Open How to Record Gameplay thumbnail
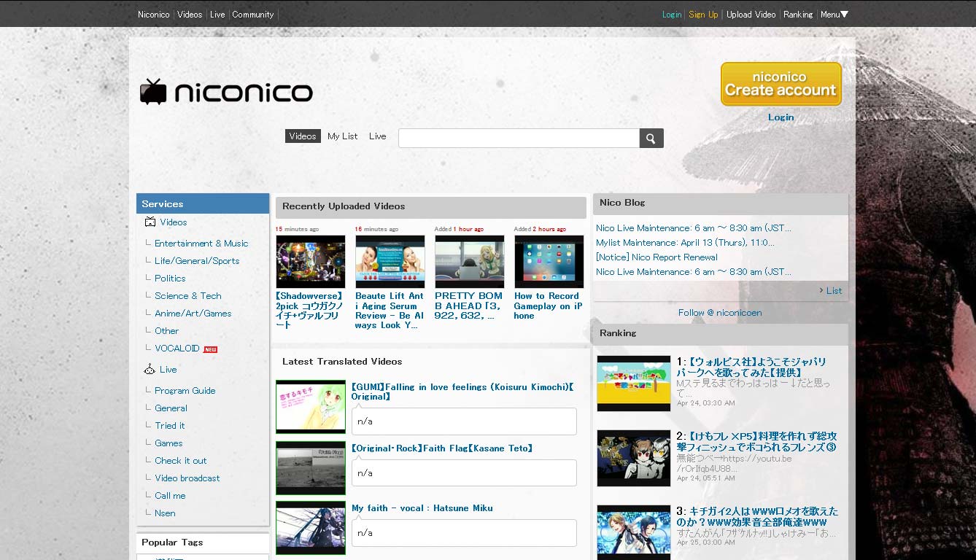The width and height of the screenshot is (976, 560). [x=549, y=262]
